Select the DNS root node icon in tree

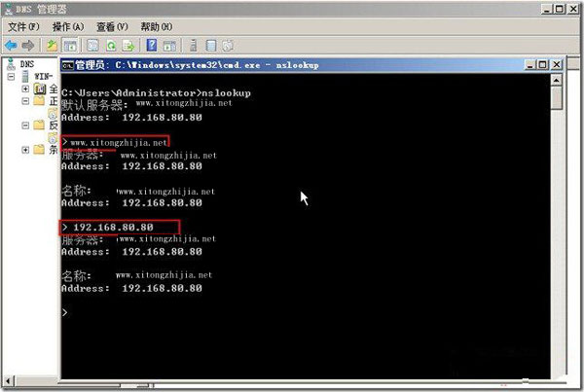(11, 64)
